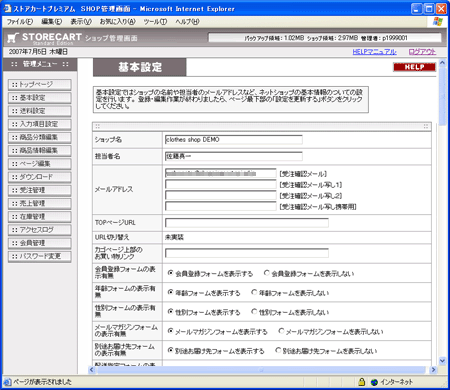Open パスワード変更 in the sidebar

(x=40, y=256)
